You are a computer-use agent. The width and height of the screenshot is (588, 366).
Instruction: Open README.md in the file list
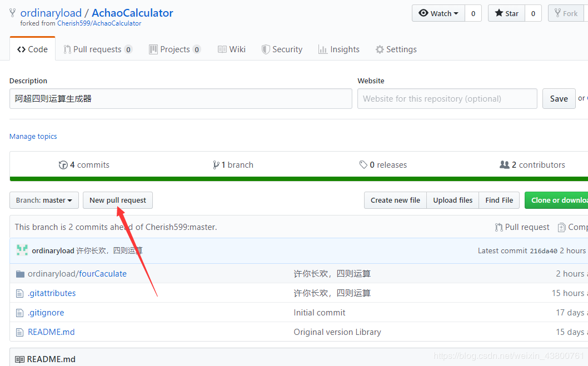click(51, 332)
